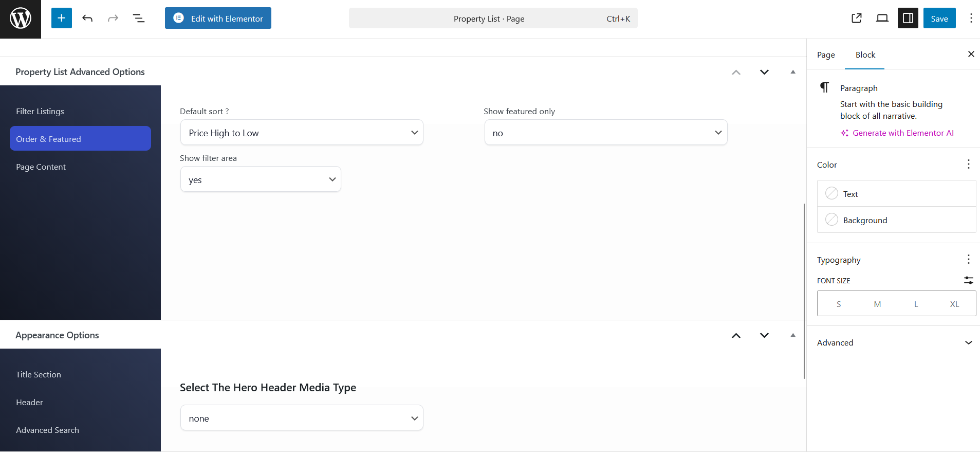Switch to the Page tab
This screenshot has width=980, height=454.
point(826,55)
